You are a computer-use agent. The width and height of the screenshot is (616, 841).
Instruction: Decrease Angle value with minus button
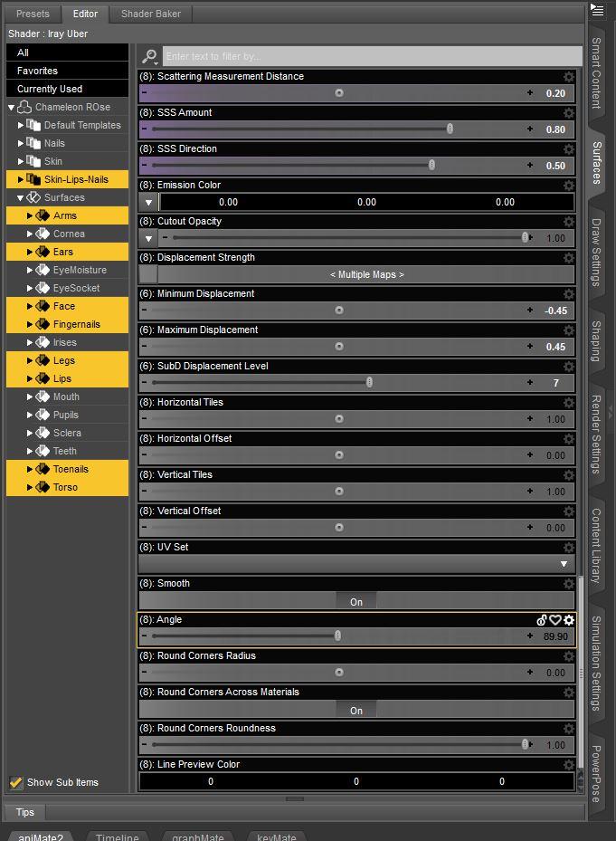tap(144, 636)
